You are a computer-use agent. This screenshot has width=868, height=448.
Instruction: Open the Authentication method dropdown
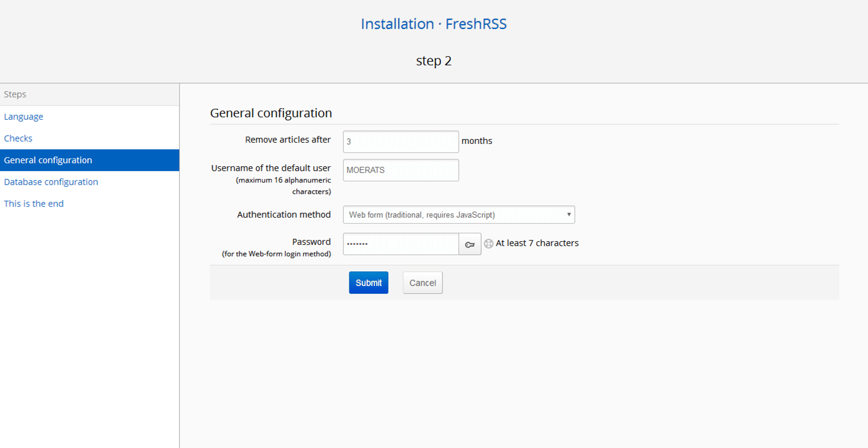click(459, 215)
